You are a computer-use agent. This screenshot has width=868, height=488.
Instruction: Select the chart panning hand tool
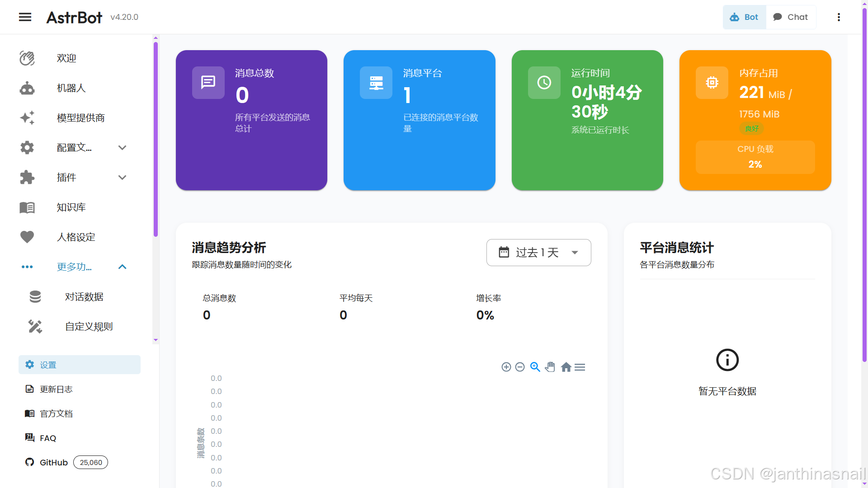(x=550, y=367)
